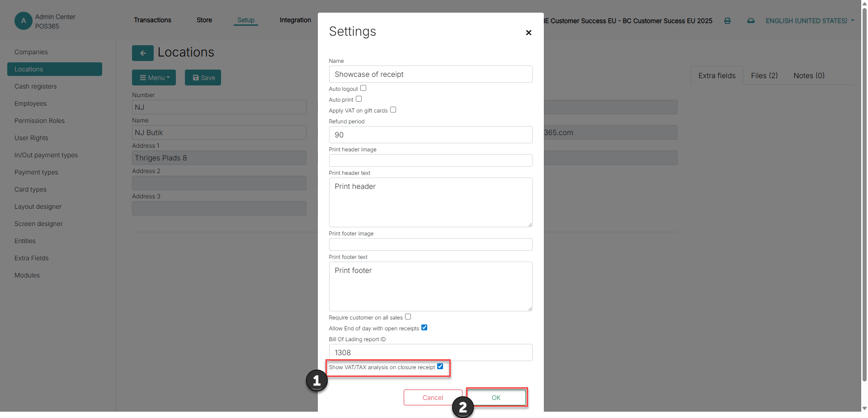
Task: Click the Cancel button
Action: 433,398
